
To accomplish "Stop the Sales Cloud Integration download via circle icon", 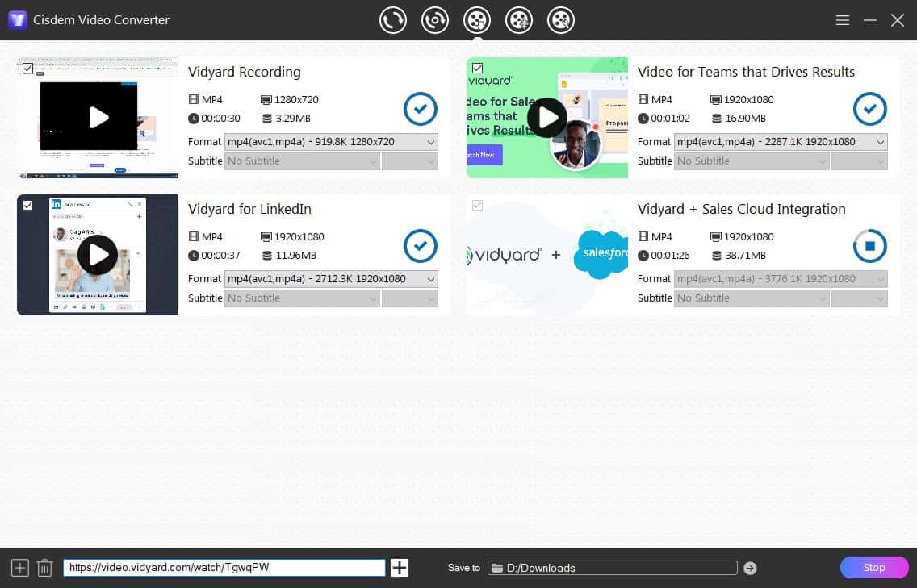I will coord(869,246).
